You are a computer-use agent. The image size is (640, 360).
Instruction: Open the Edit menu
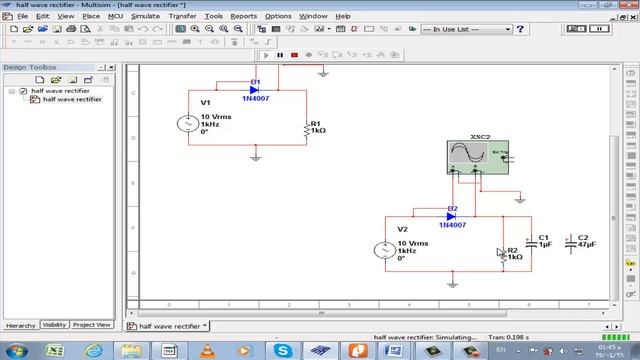click(42, 16)
